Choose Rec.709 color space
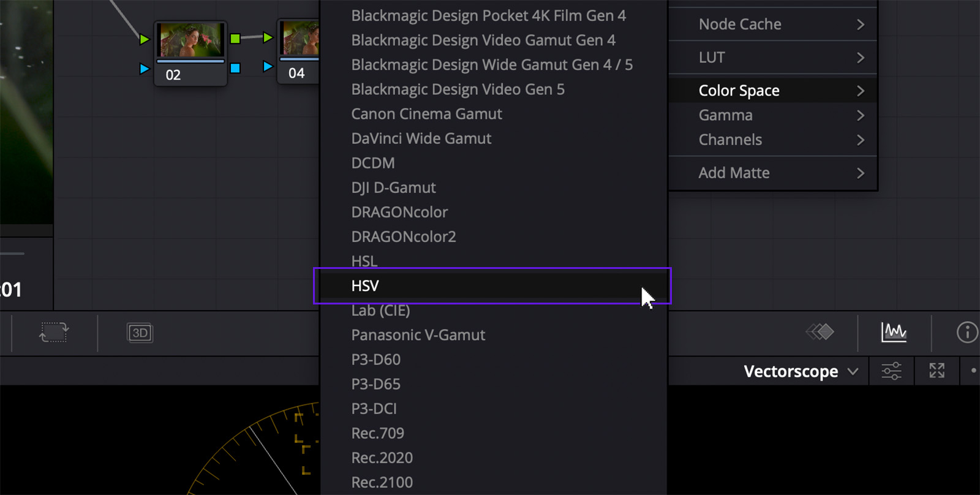 (x=493, y=433)
